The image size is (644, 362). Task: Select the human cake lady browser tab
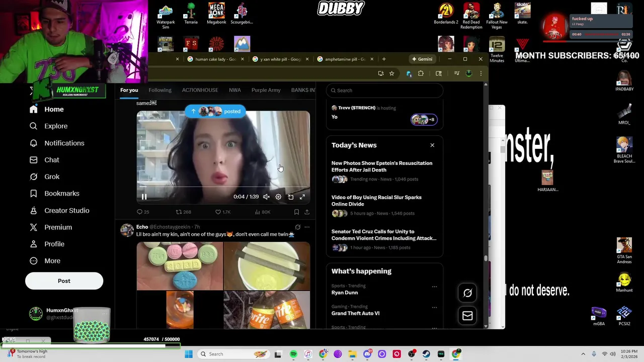pos(215,59)
